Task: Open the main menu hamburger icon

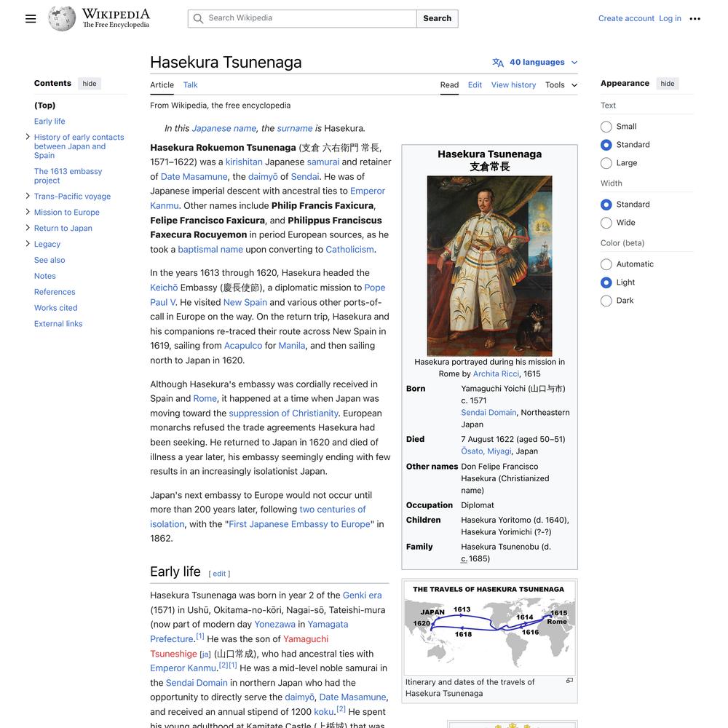Action: 31,19
